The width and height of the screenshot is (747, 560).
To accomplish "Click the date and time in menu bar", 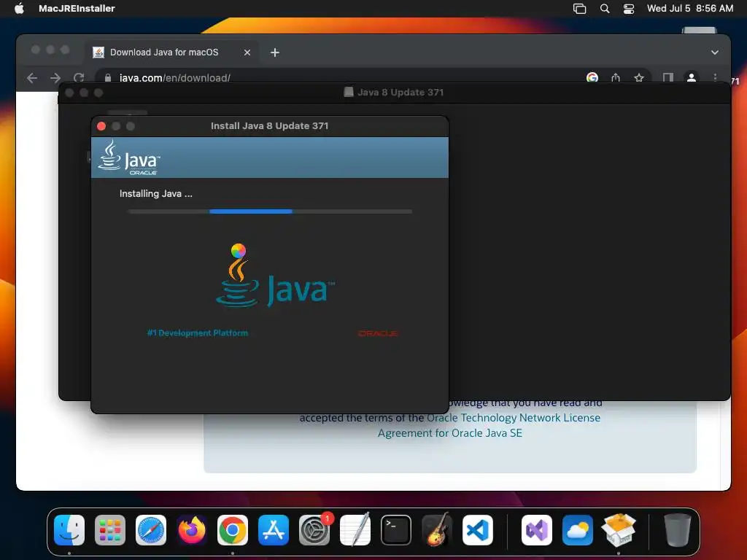I will (x=689, y=9).
